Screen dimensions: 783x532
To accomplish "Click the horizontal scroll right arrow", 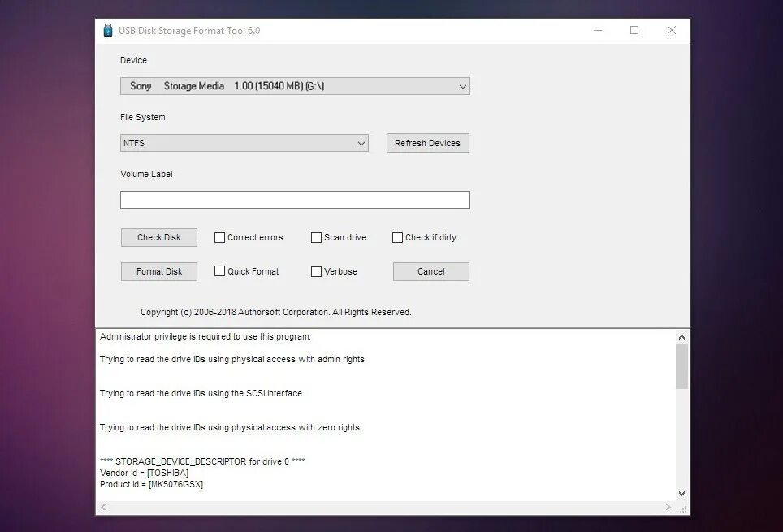I will click(668, 508).
